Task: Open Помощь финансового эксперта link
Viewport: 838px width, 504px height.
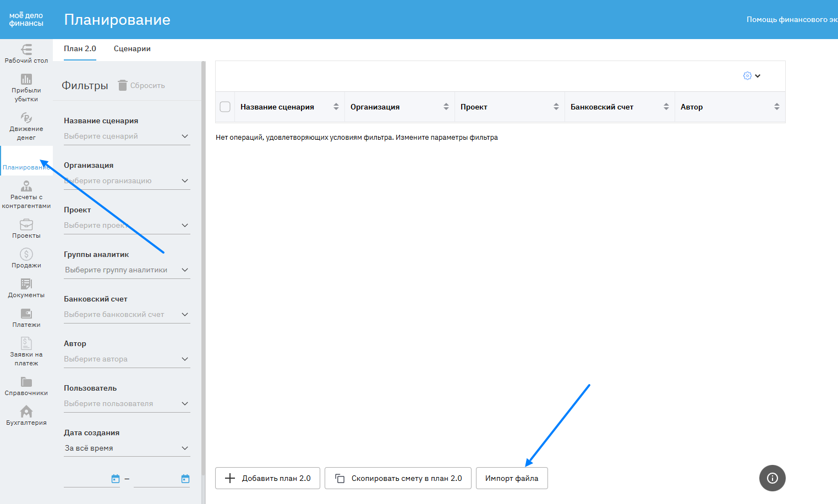Action: [x=792, y=19]
